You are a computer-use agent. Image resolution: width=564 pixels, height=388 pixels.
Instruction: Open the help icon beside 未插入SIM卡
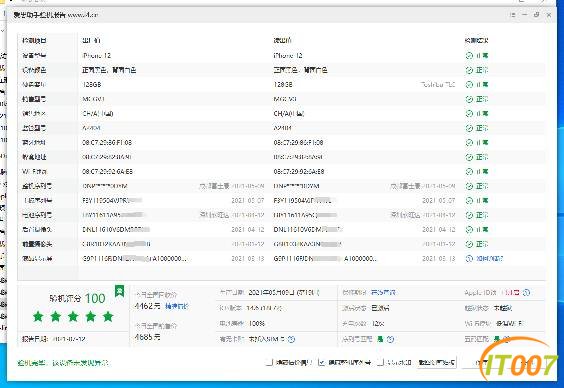(291, 339)
